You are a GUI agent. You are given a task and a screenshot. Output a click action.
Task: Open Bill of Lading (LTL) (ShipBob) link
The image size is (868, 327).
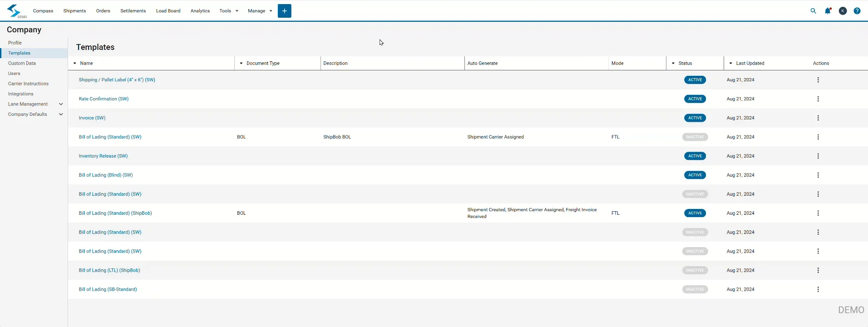pos(109,271)
